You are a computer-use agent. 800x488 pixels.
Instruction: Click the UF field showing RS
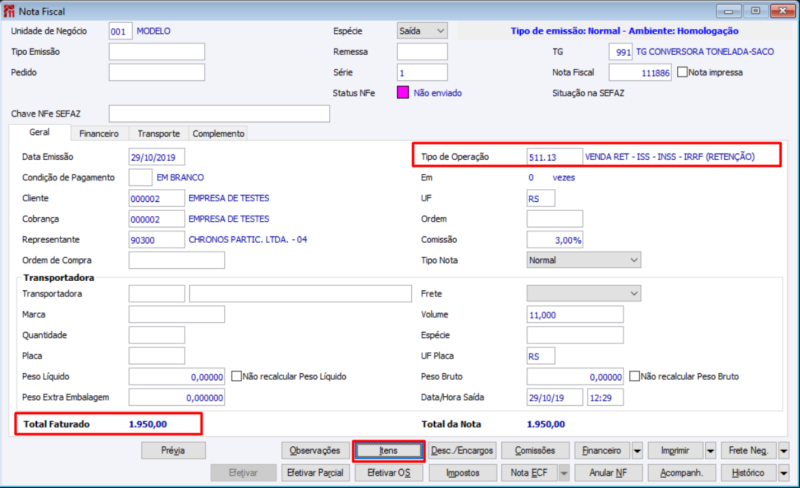[541, 198]
